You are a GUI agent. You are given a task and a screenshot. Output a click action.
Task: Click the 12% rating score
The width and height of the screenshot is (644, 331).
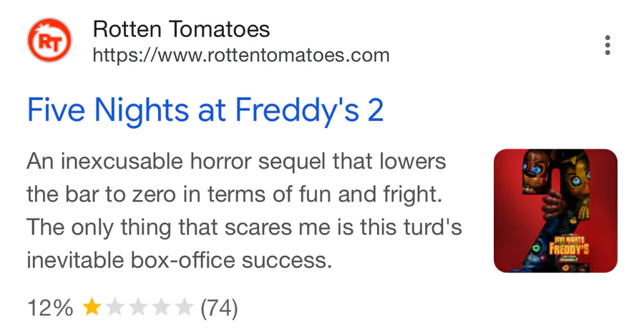(x=50, y=308)
